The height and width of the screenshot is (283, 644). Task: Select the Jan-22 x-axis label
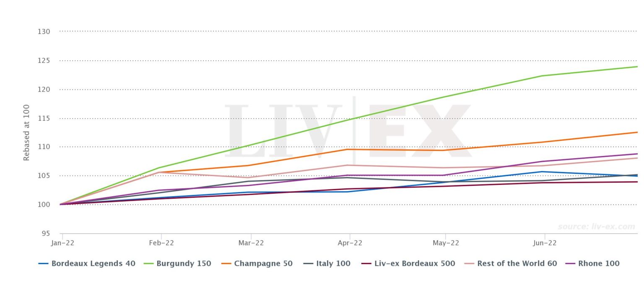[62, 243]
